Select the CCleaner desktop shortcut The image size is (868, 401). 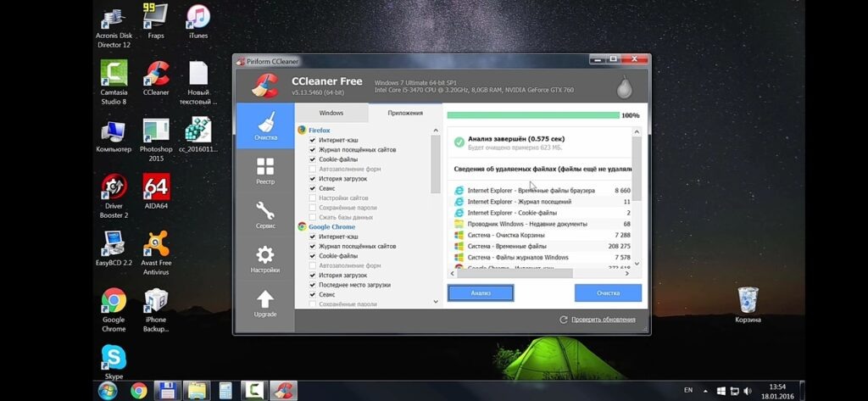tap(156, 79)
